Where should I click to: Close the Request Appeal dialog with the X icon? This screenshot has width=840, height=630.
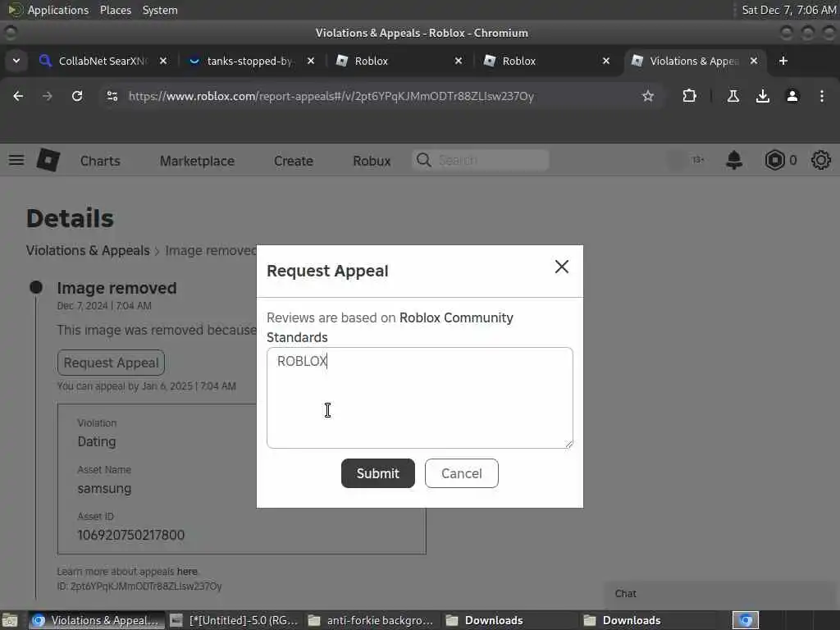point(561,267)
